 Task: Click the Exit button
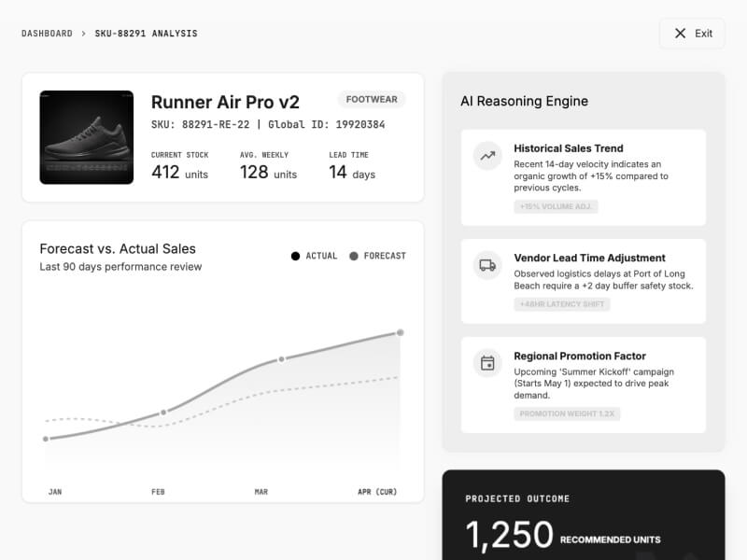tap(692, 34)
